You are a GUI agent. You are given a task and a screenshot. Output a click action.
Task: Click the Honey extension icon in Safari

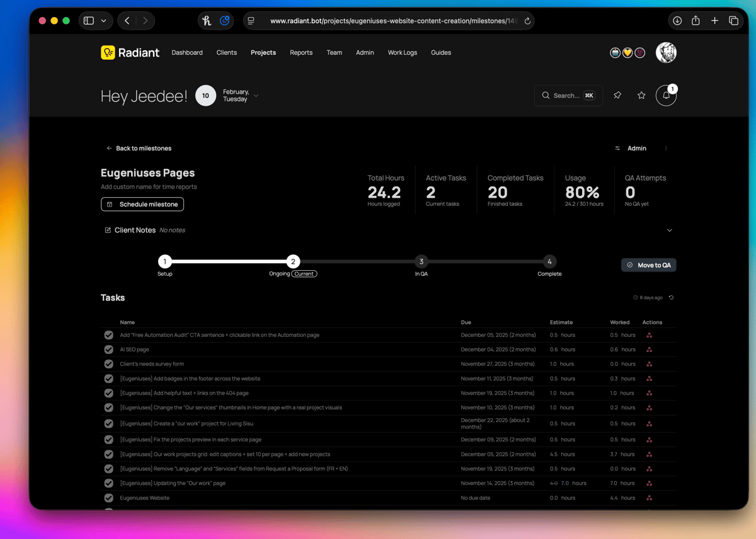click(207, 21)
